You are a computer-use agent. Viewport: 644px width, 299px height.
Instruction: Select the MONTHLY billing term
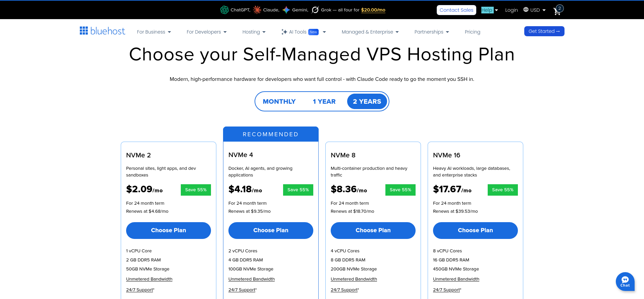[279, 101]
